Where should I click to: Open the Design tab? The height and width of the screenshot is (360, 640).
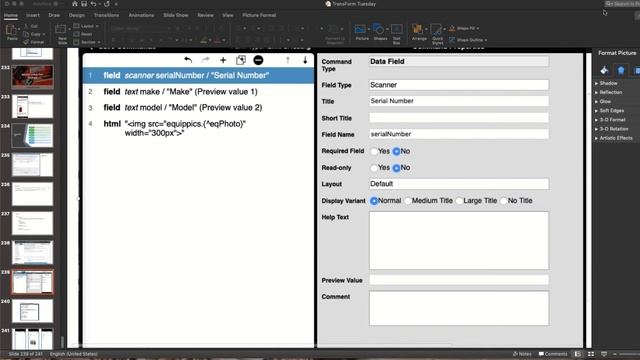(x=76, y=15)
